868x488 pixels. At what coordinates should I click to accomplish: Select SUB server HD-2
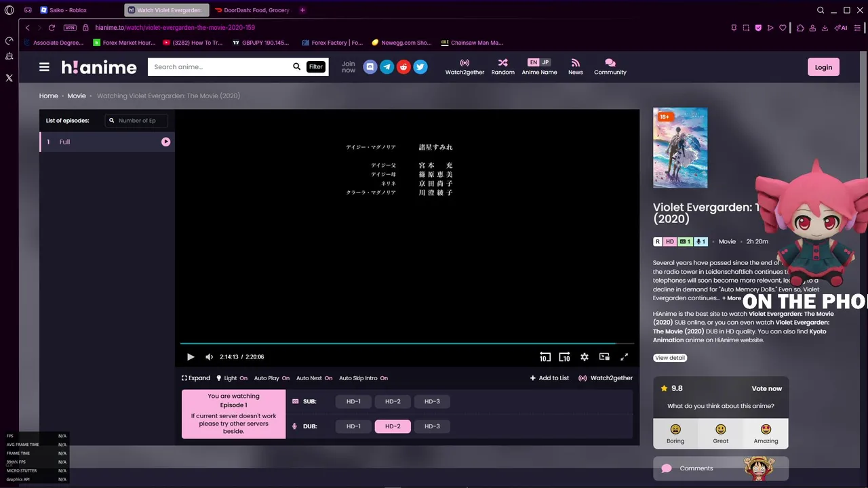point(393,401)
